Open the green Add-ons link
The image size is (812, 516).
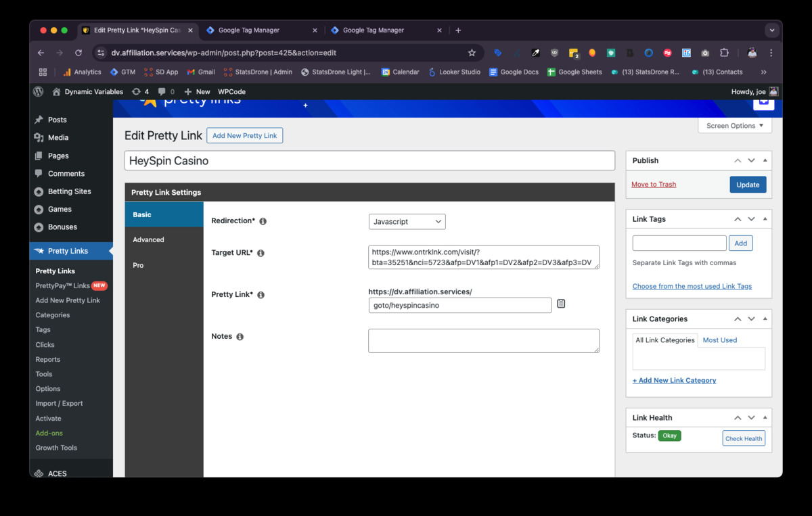(49, 433)
